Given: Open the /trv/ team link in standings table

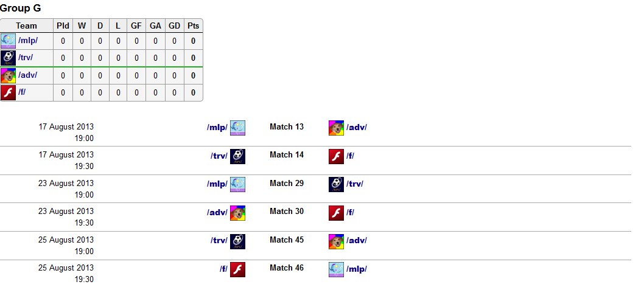Looking at the screenshot, I should point(26,57).
